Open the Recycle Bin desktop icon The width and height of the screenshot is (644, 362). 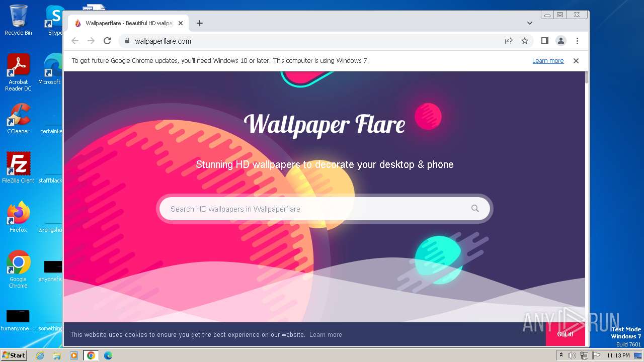click(x=18, y=20)
